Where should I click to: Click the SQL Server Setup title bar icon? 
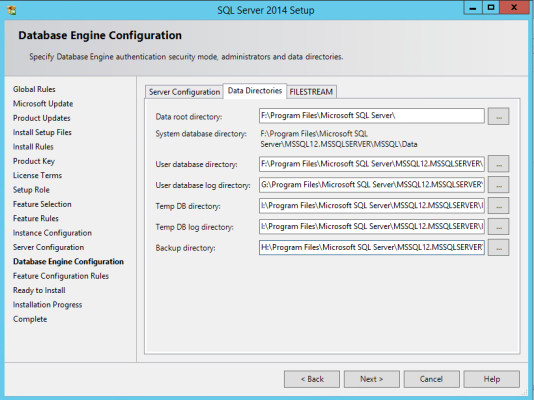point(11,10)
